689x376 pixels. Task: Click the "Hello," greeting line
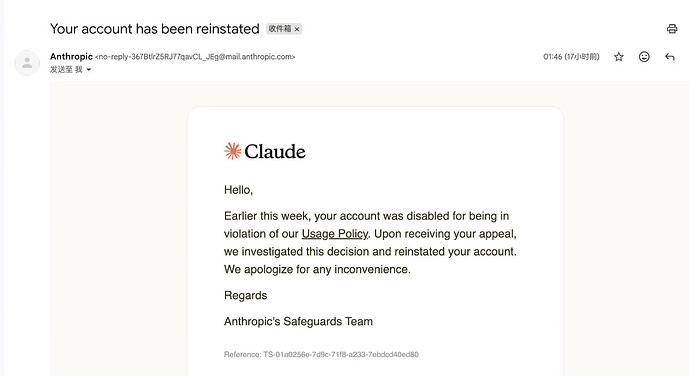coord(239,190)
